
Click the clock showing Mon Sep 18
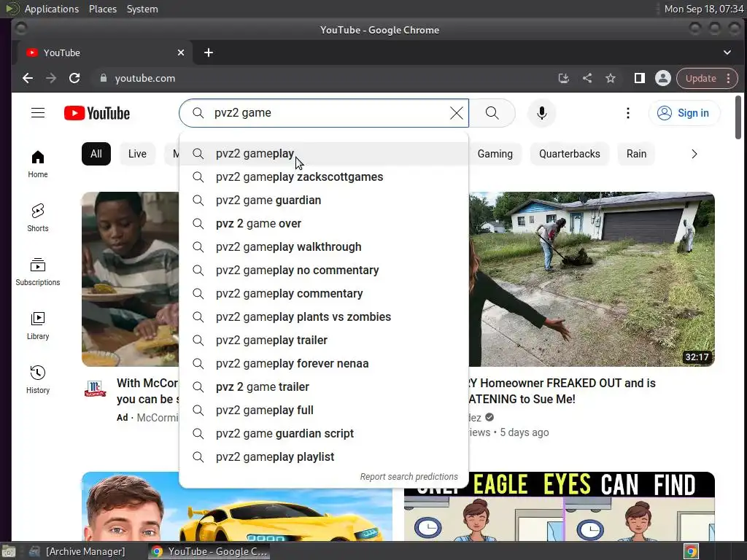pyautogui.click(x=704, y=9)
